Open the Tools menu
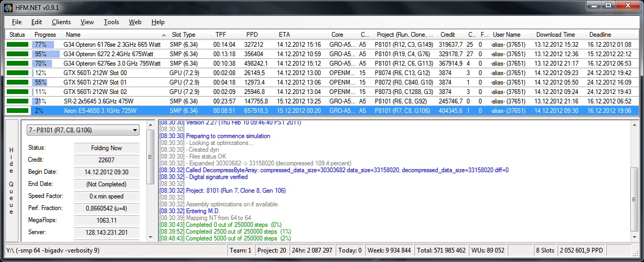 [111, 22]
